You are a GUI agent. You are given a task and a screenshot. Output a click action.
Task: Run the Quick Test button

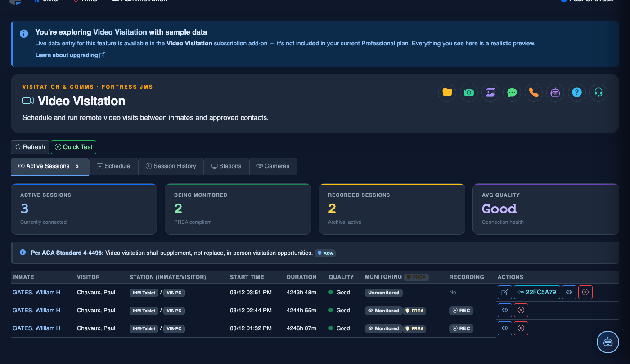pyautogui.click(x=73, y=147)
